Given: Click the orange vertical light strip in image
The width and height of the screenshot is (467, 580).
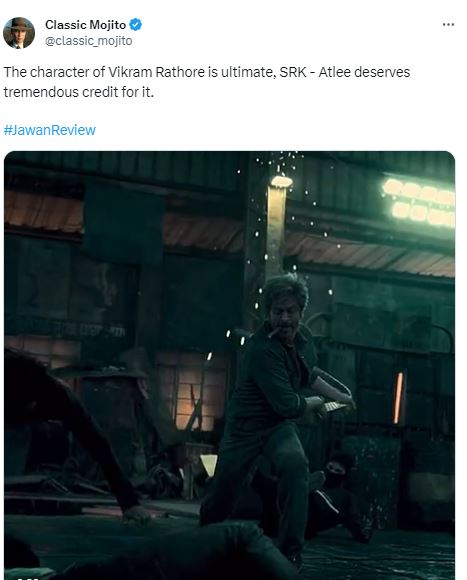Looking at the screenshot, I should tap(398, 398).
